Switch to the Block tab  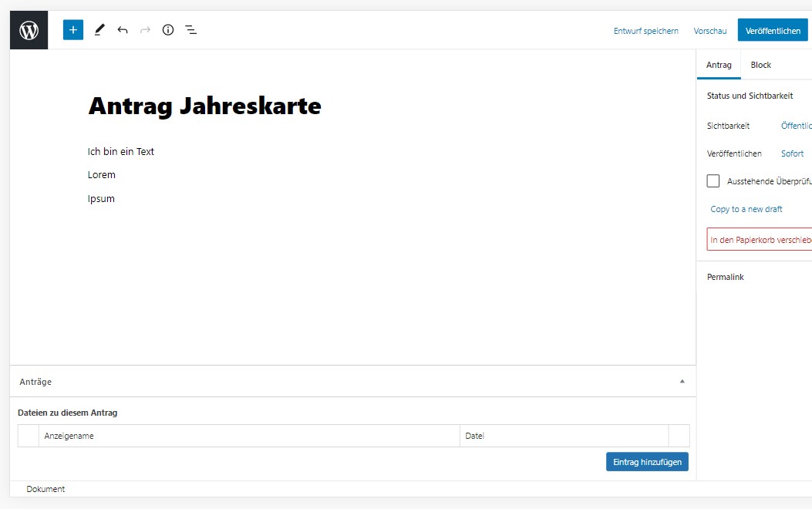(x=760, y=65)
